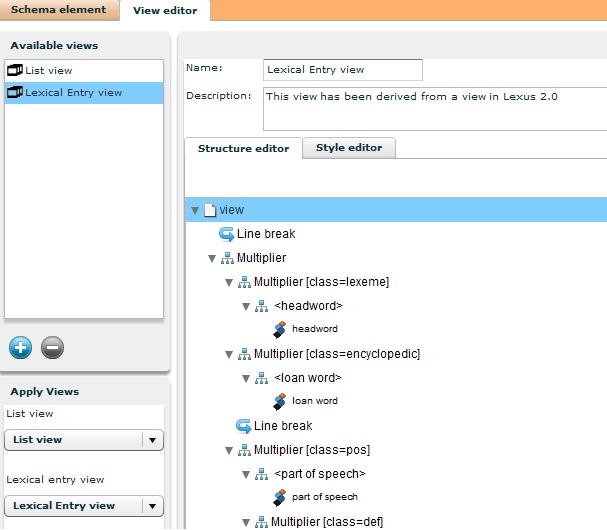Screen dimensions: 607x530
Task: Click the gray minus remove view icon
Action: coord(53,347)
